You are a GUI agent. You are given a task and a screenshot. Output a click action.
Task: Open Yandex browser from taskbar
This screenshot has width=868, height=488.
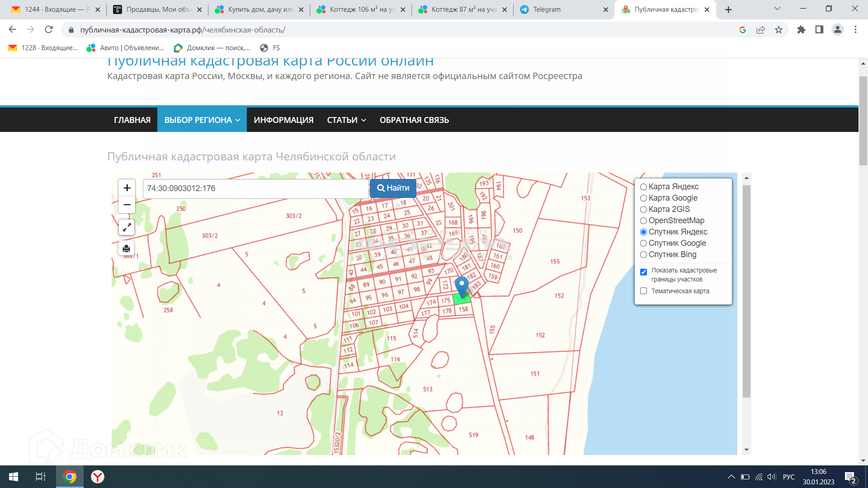(x=98, y=477)
